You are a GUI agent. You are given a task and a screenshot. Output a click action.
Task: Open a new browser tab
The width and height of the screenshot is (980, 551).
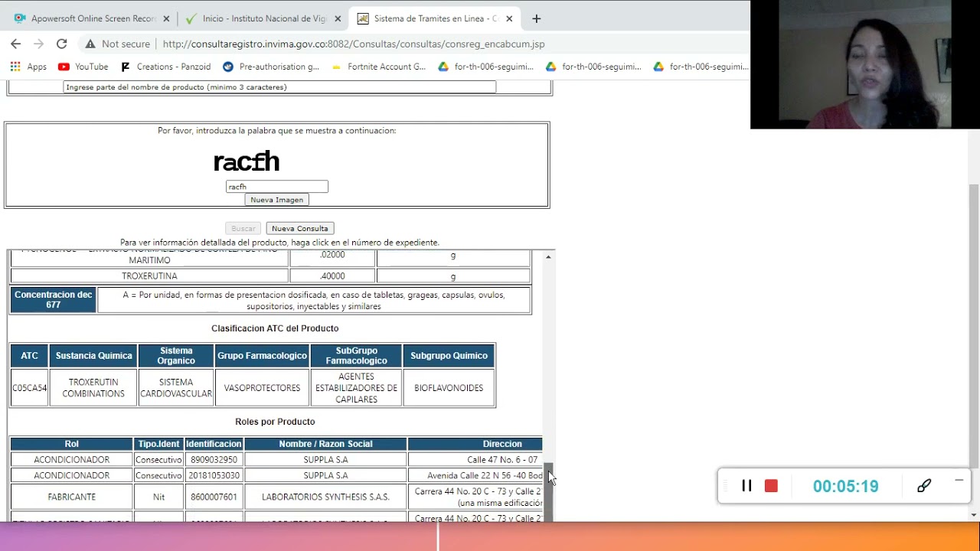tap(537, 18)
